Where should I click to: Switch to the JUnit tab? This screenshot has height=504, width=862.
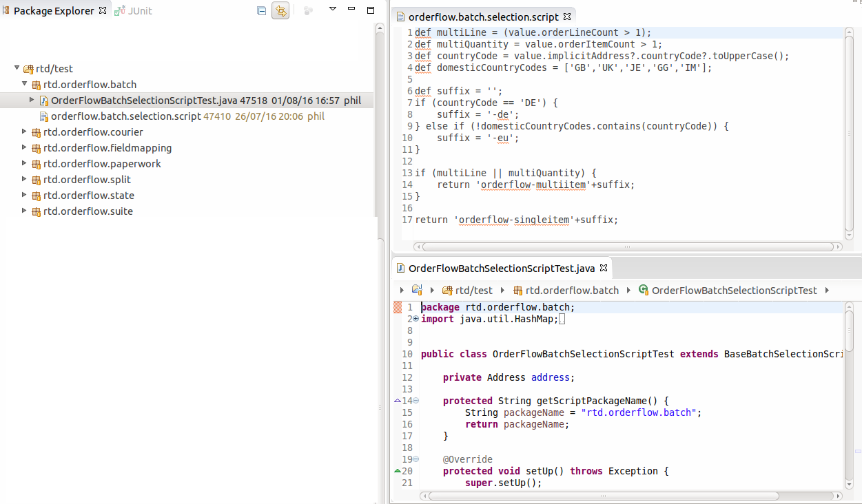(x=134, y=10)
